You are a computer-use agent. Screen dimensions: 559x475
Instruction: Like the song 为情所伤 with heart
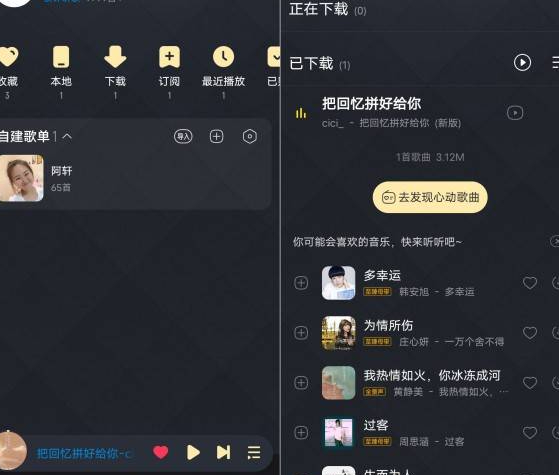tap(530, 333)
